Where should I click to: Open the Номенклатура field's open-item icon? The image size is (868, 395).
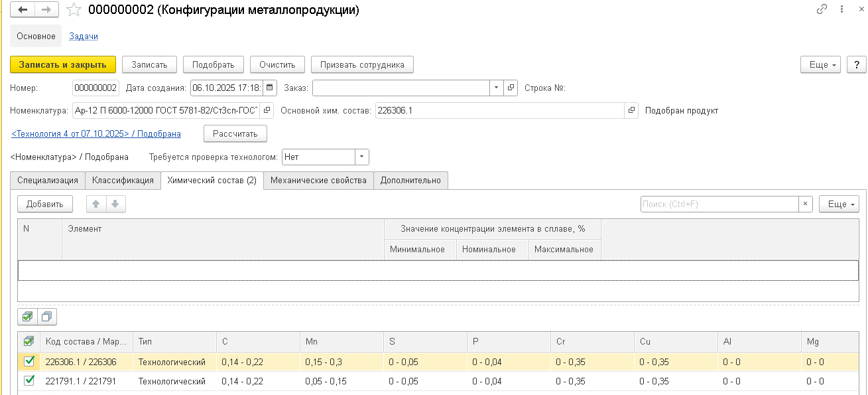pos(267,111)
